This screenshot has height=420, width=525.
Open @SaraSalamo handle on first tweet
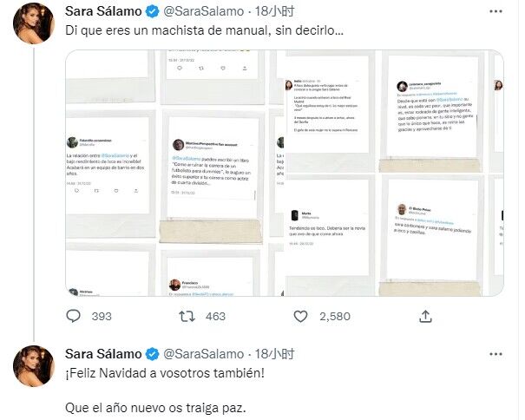click(204, 12)
